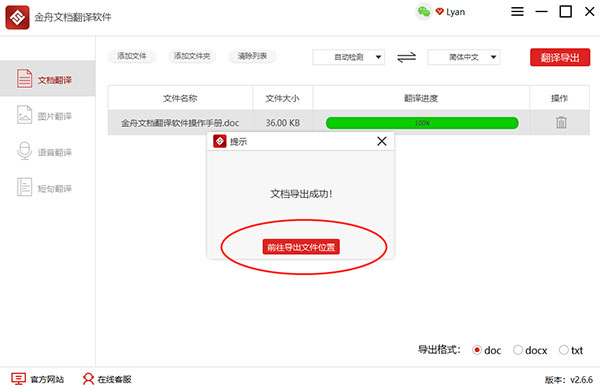Select the 短句翻译 sidebar icon
This screenshot has height=389, width=600.
pyautogui.click(x=24, y=187)
